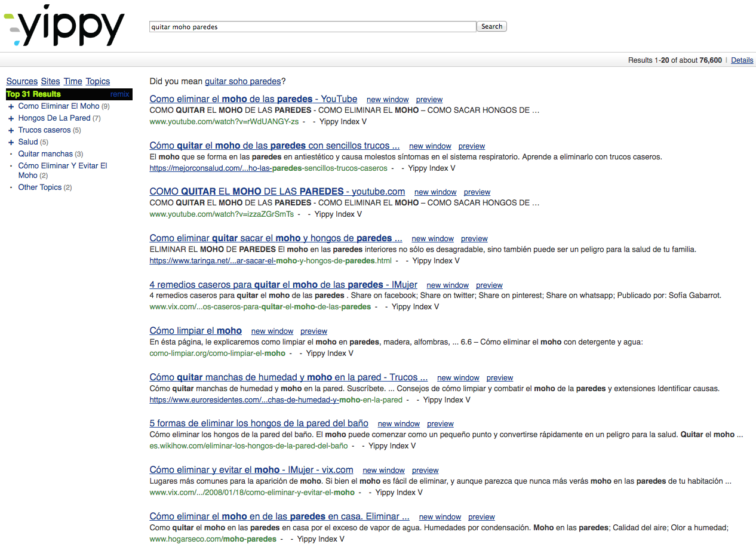Viewport: 756px width, 544px height.
Task: Open new window for hogarseco result
Action: pyautogui.click(x=440, y=517)
